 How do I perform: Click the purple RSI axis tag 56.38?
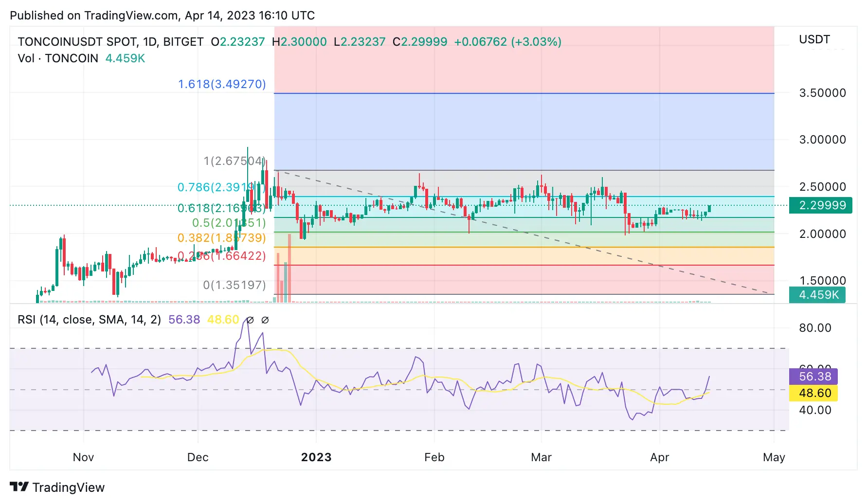[813, 377]
